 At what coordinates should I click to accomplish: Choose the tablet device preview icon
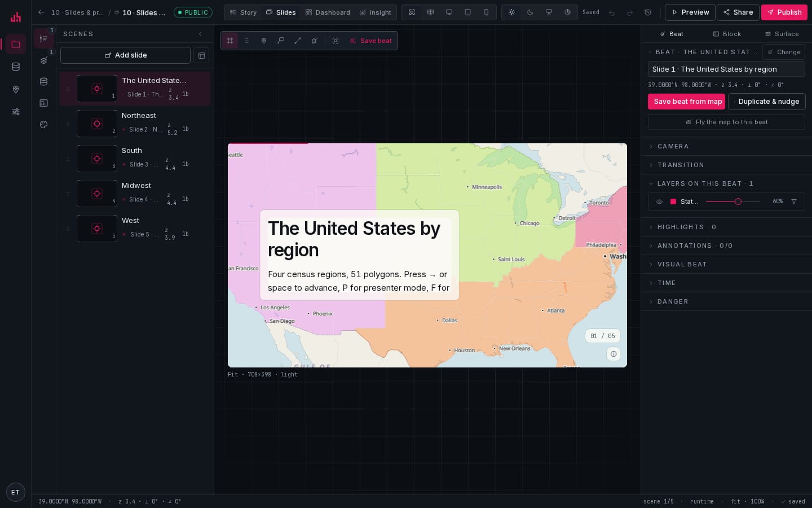pyautogui.click(x=468, y=12)
